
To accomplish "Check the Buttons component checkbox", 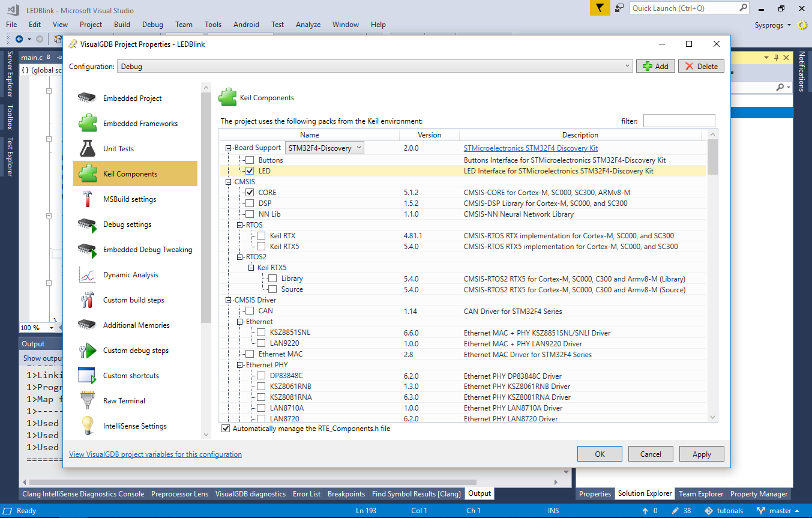I will (250, 160).
